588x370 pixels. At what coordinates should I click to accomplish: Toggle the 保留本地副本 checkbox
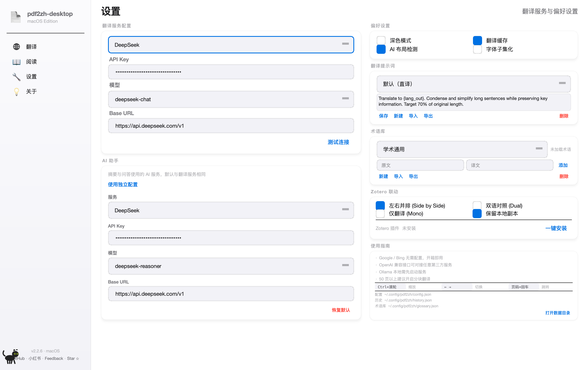[x=477, y=213]
